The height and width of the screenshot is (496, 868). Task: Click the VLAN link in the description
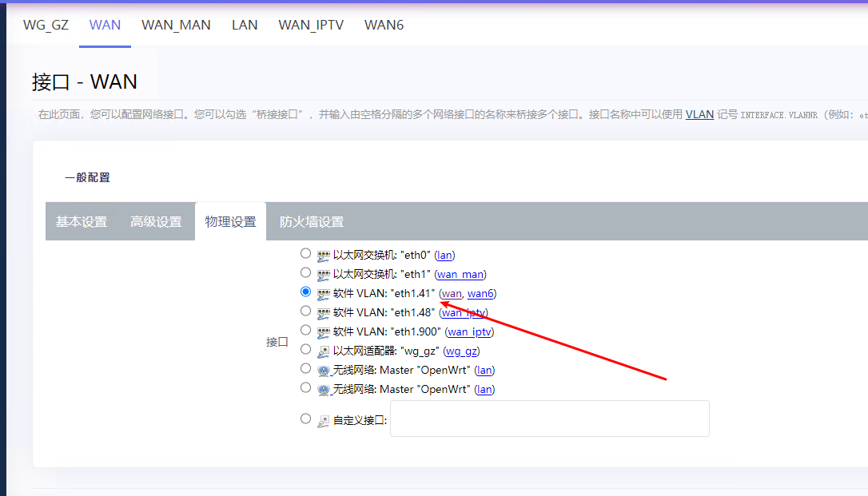coord(699,114)
